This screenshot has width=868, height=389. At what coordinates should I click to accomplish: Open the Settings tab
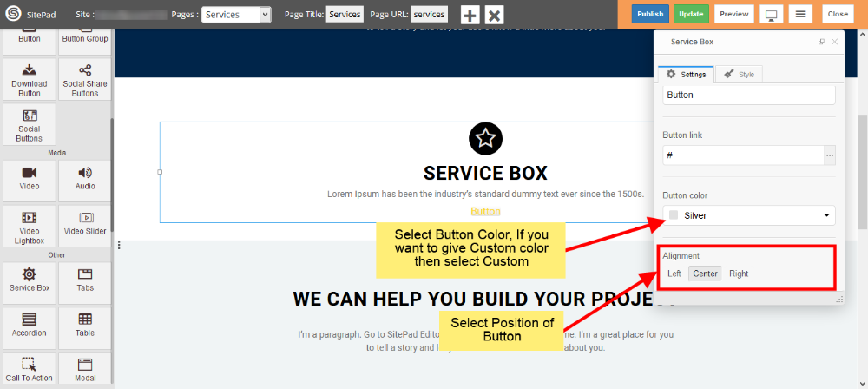686,75
